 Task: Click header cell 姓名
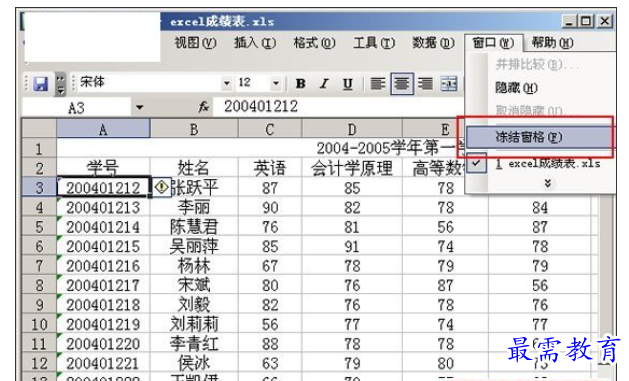pyautogui.click(x=194, y=168)
